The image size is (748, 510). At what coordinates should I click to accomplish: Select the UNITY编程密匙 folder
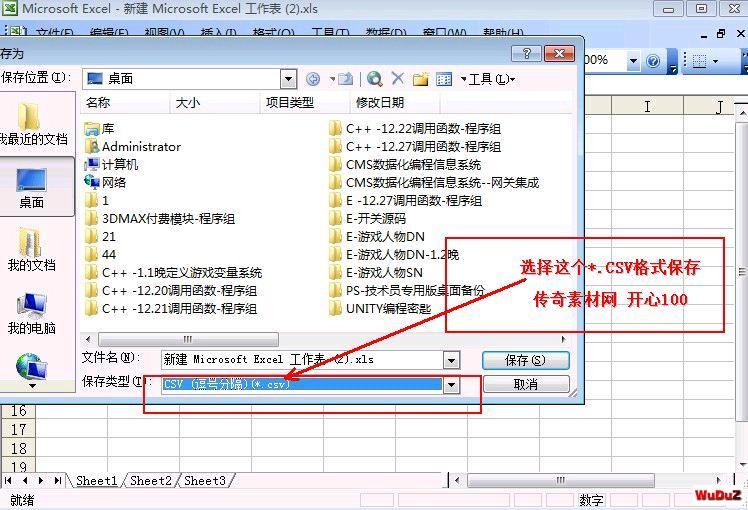[x=380, y=309]
